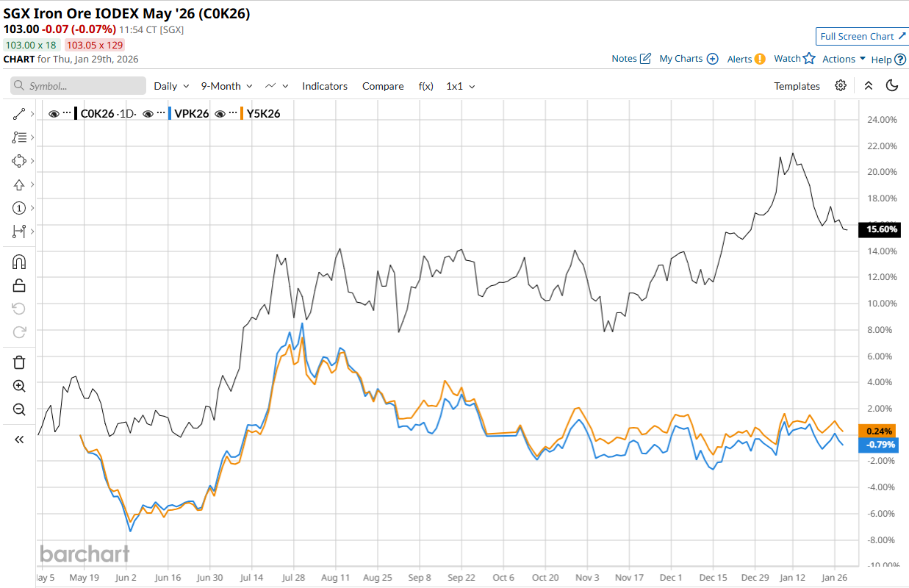Click the Full Screen Chart button
Screen dimensions: 909x588
click(861, 37)
